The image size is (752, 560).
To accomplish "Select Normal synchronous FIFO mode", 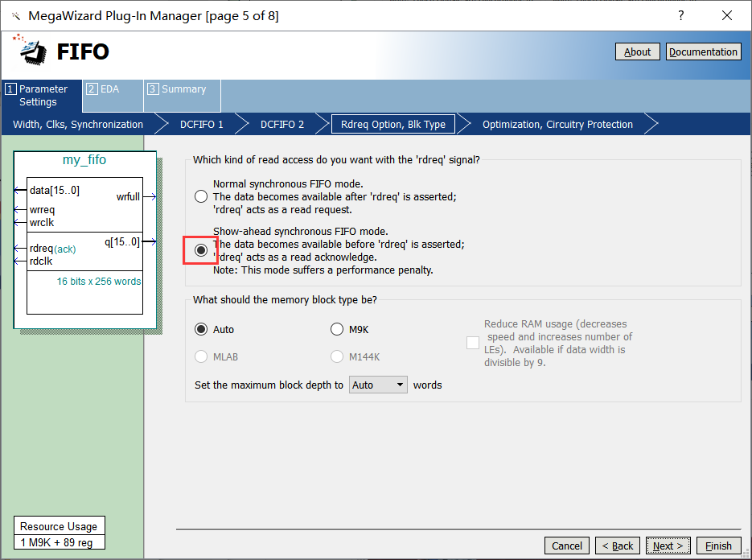I will coord(201,196).
